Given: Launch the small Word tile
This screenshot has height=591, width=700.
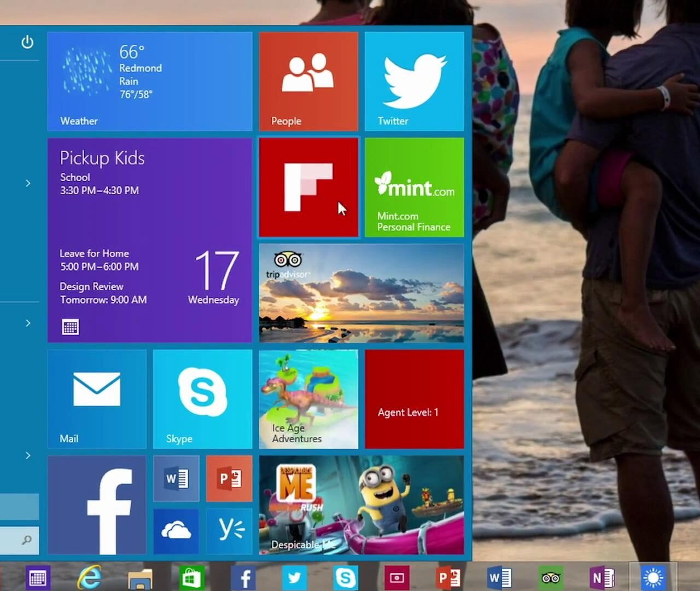Looking at the screenshot, I should pyautogui.click(x=176, y=479).
